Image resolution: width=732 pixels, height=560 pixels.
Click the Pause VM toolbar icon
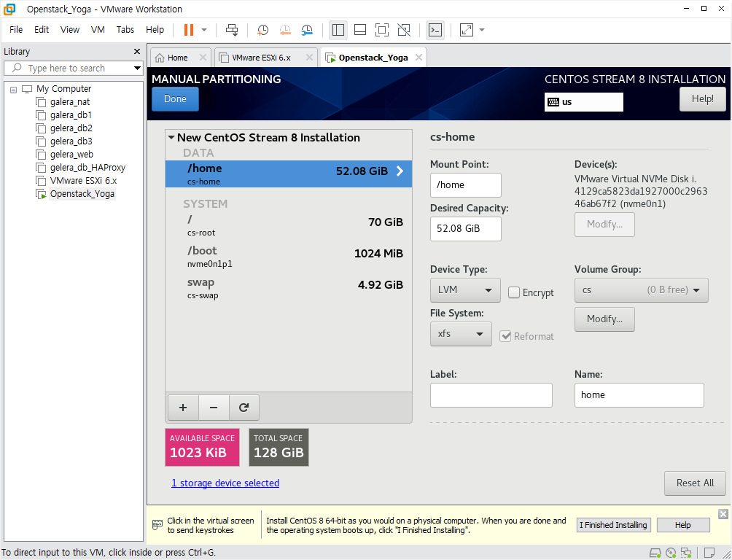click(x=189, y=30)
